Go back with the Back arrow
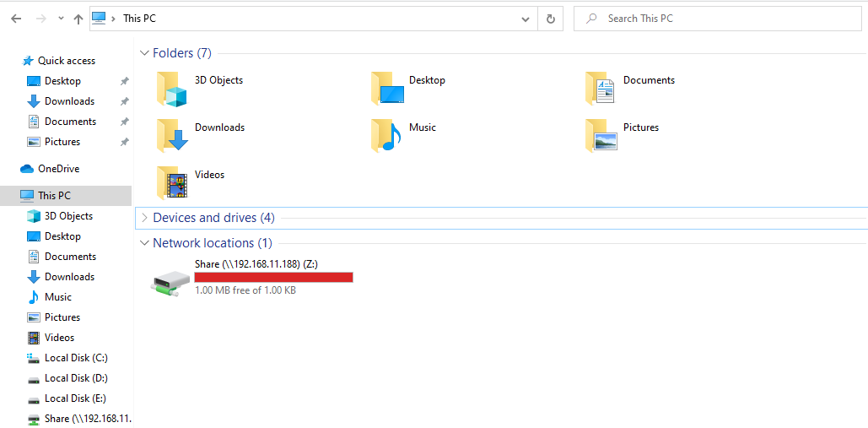The image size is (868, 428). 16,19
